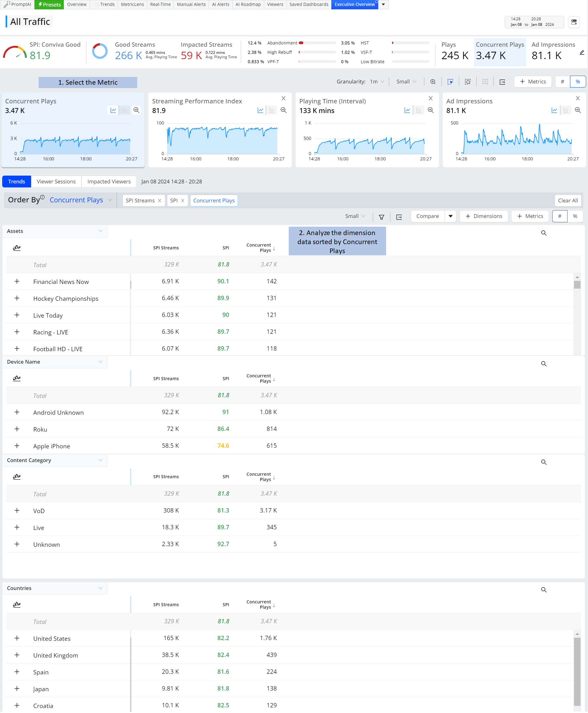Screen dimensions: 588x713
Task: Open the MetricLens tab in the top navigation
Action: coord(132,4)
